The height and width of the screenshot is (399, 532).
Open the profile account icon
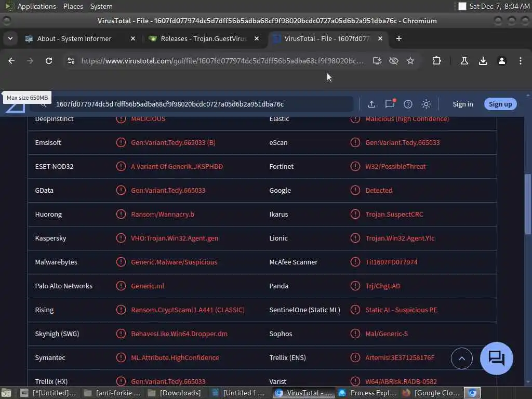click(x=502, y=61)
